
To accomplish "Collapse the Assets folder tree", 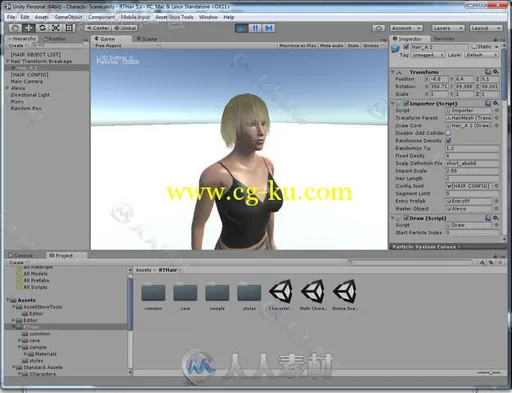I will (8, 300).
